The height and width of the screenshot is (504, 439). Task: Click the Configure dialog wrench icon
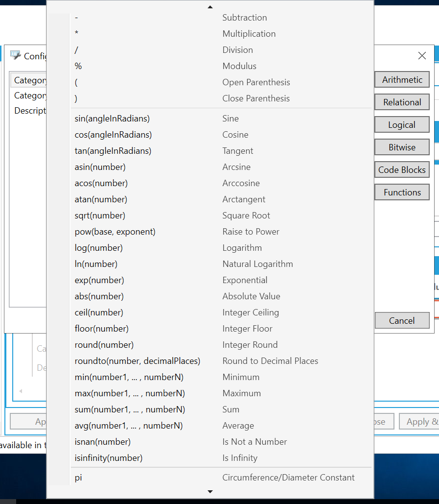pyautogui.click(x=16, y=55)
